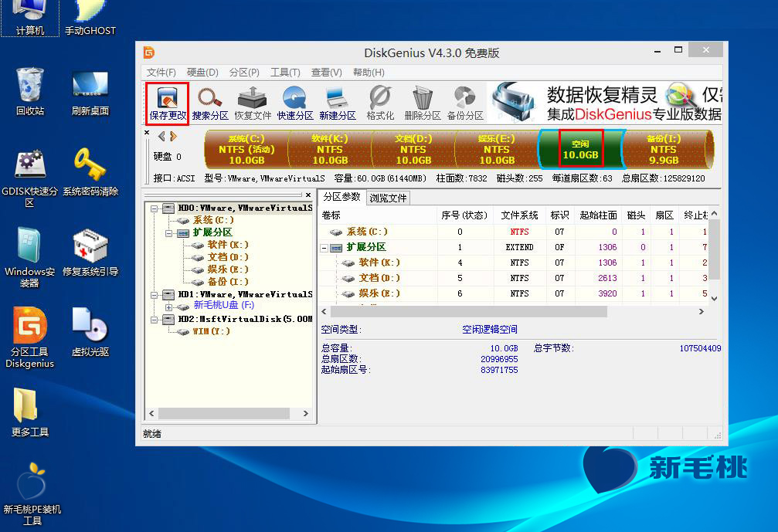The height and width of the screenshot is (532, 778).
Task: Select 文档(D:) in the left tree
Action: click(228, 257)
